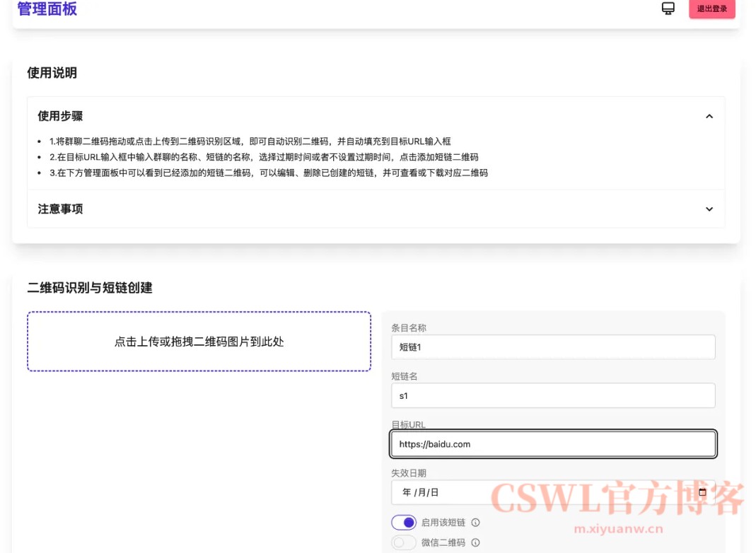The width and height of the screenshot is (756, 553).
Task: Select the day segment of 失效日期
Action: [434, 493]
